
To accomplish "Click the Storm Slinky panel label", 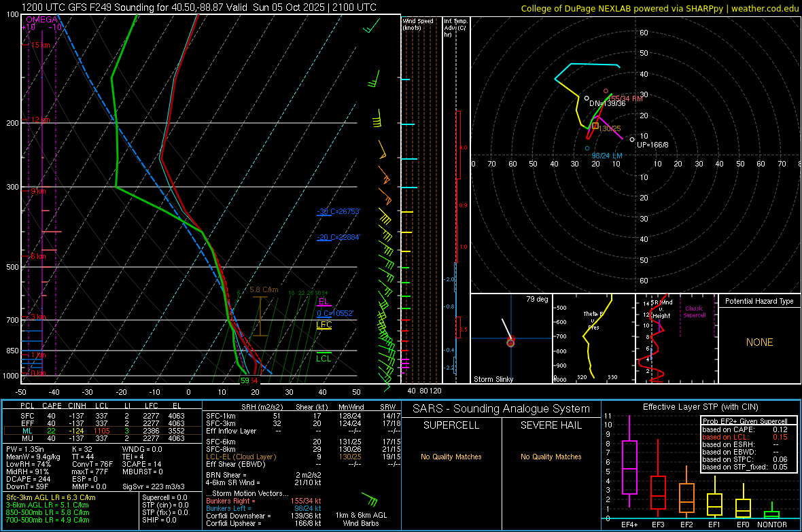I will click(493, 379).
